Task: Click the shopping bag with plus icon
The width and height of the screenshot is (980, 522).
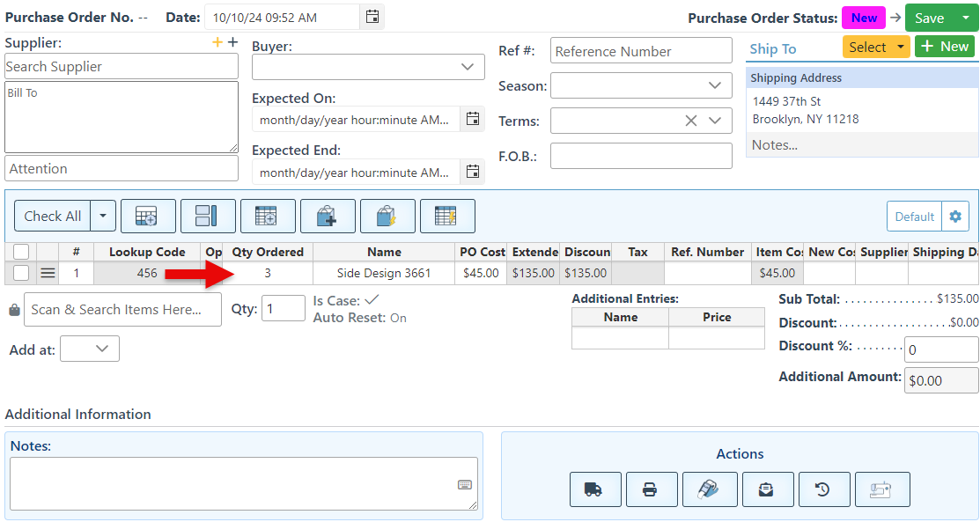Action: pos(328,216)
